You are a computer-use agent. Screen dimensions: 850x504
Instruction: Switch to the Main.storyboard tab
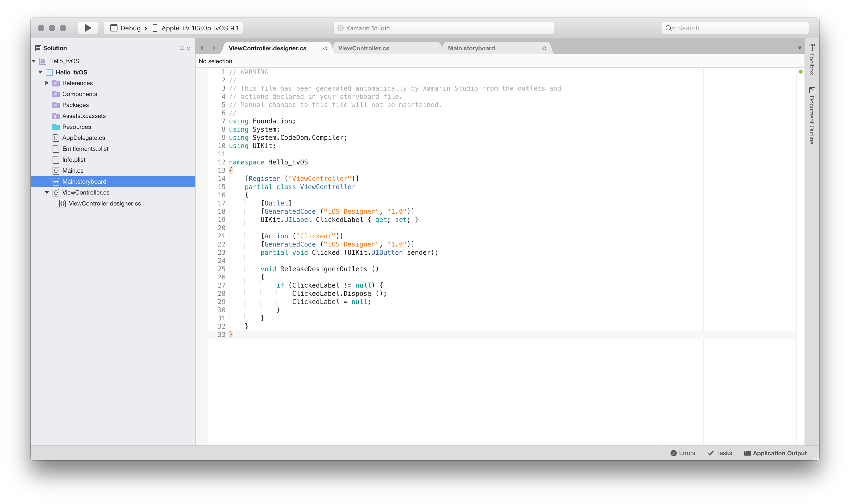(x=471, y=48)
